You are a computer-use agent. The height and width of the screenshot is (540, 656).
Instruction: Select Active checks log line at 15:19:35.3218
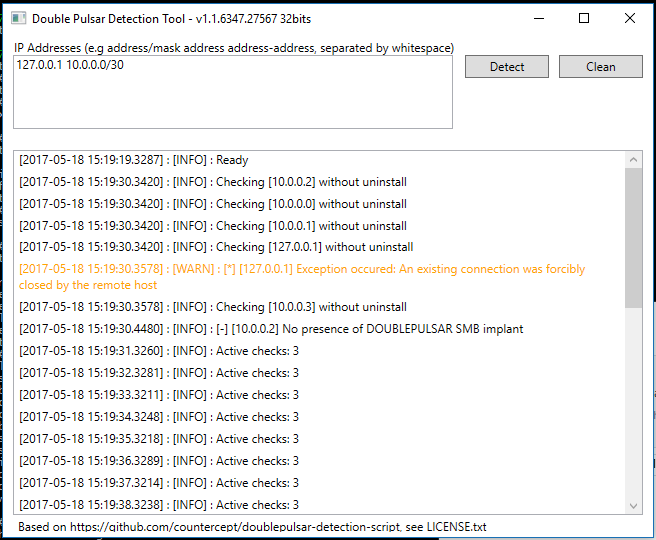(x=159, y=439)
